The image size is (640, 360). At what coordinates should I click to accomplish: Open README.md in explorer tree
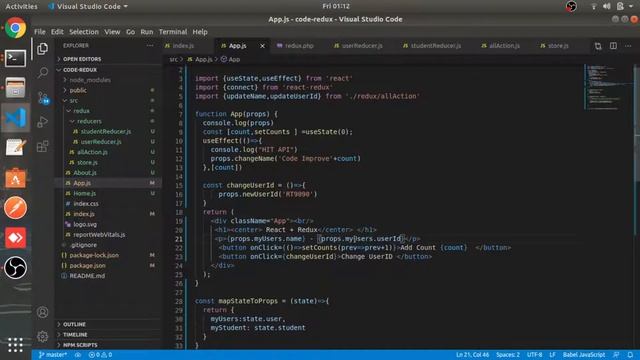(87, 276)
